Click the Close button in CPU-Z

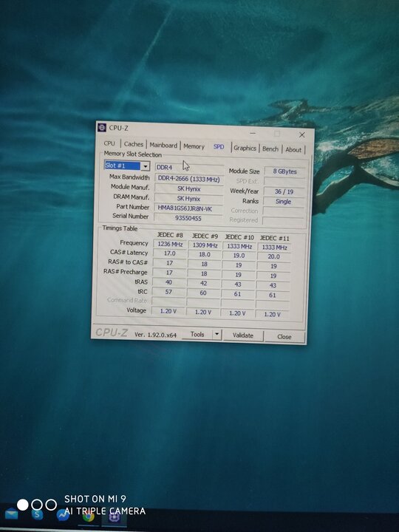point(284,337)
